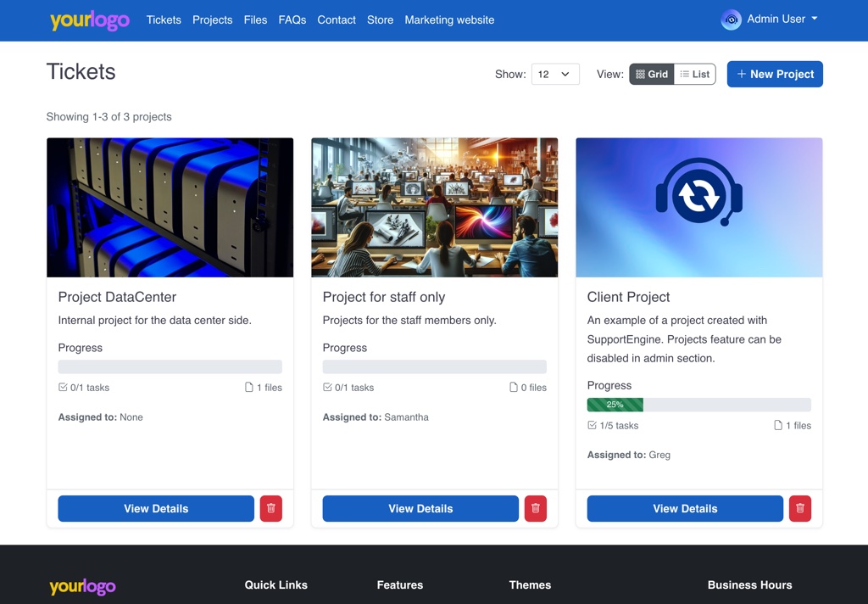Open the Tickets nav menu item
This screenshot has height=604, width=868.
point(164,20)
